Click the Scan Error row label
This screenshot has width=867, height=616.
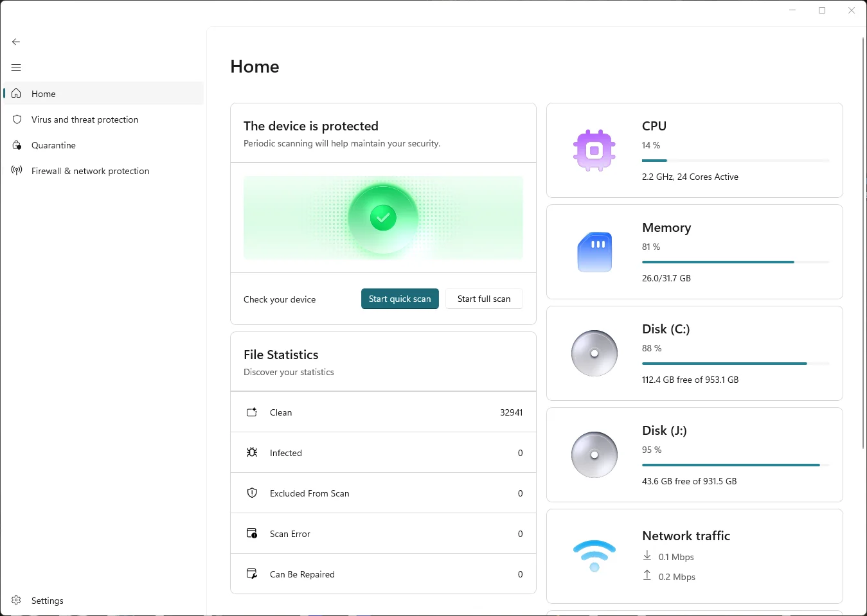pyautogui.click(x=290, y=534)
